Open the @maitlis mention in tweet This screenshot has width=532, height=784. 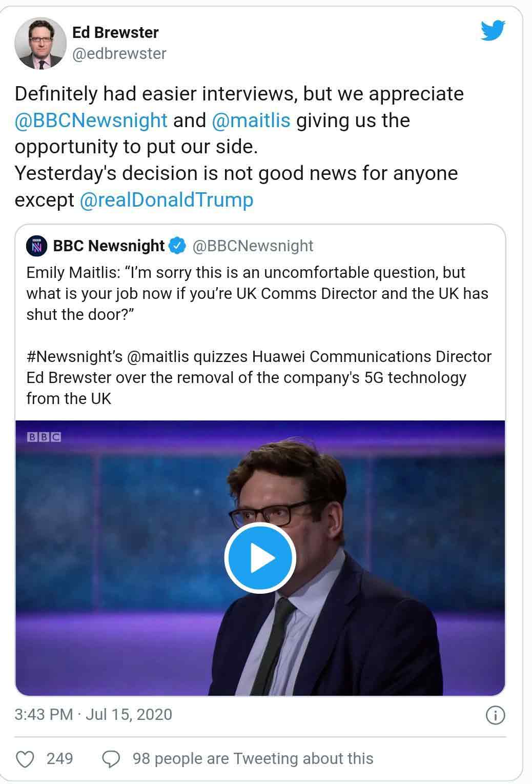251,120
